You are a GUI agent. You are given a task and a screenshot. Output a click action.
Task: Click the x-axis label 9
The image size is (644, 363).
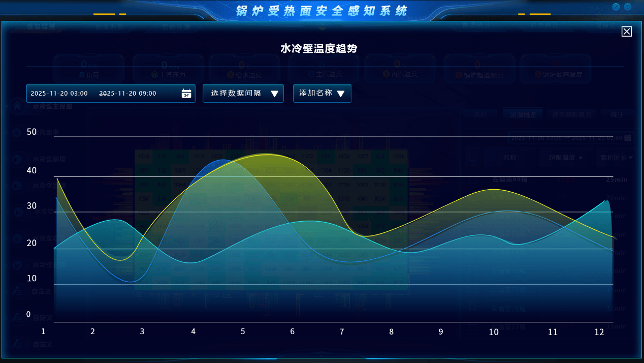pyautogui.click(x=441, y=331)
